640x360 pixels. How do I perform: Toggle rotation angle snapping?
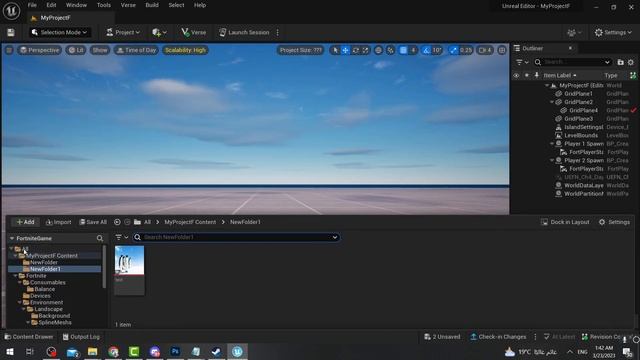coord(426,50)
